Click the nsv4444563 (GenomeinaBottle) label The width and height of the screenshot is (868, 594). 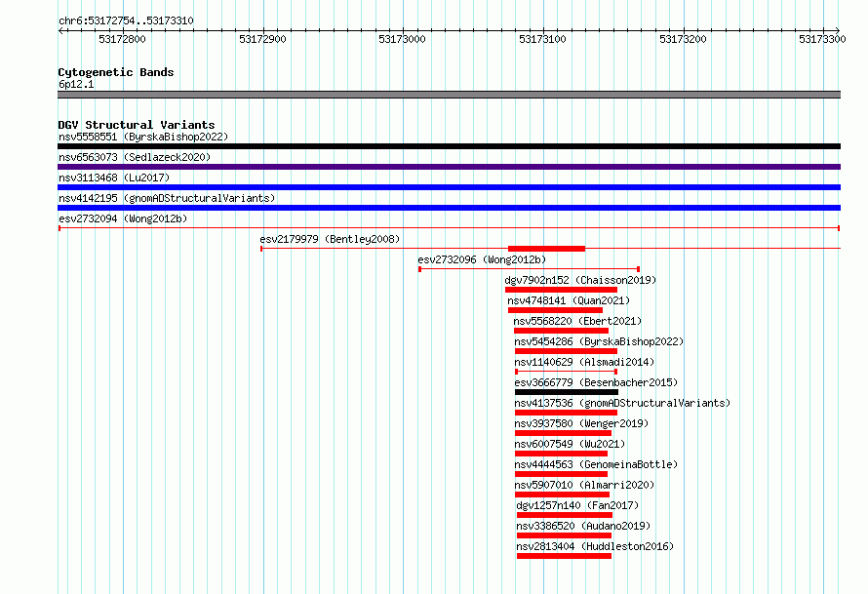[x=596, y=464]
